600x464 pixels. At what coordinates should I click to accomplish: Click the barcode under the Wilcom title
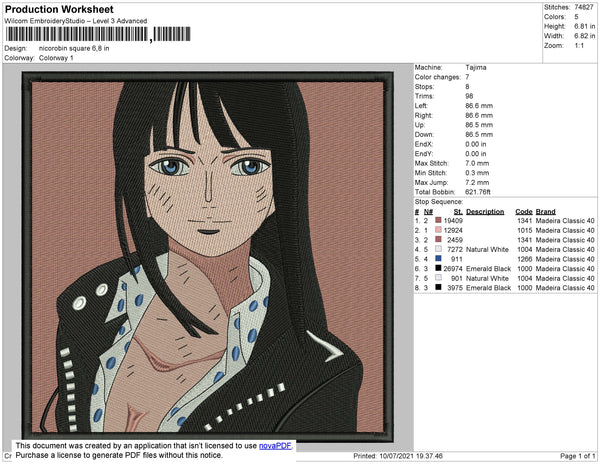98,34
